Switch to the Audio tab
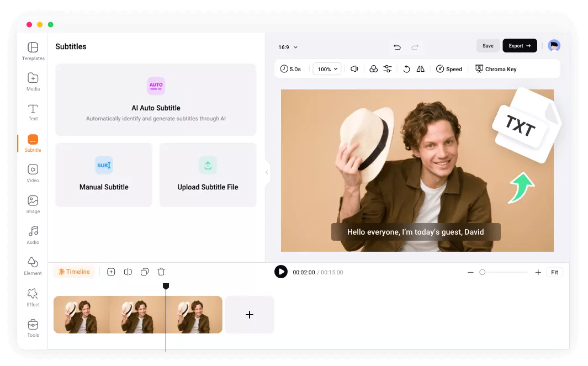The height and width of the screenshot is (366, 588). tap(33, 235)
